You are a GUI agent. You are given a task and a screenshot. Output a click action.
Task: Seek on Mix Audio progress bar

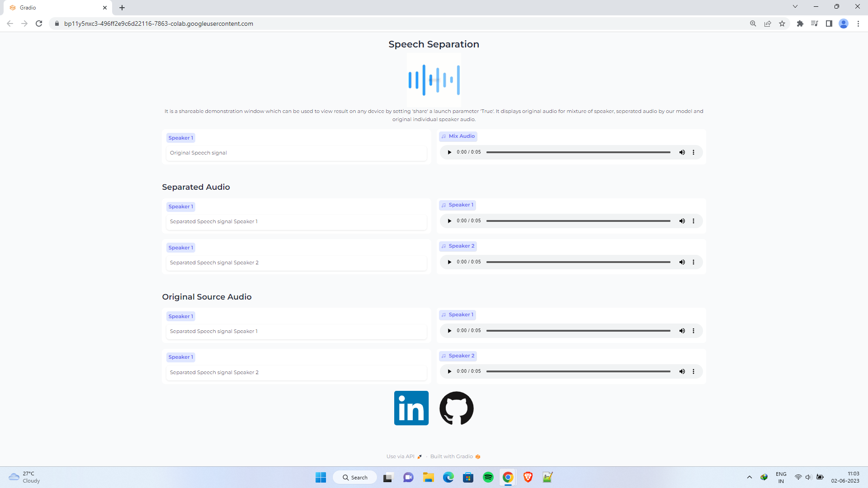(578, 152)
